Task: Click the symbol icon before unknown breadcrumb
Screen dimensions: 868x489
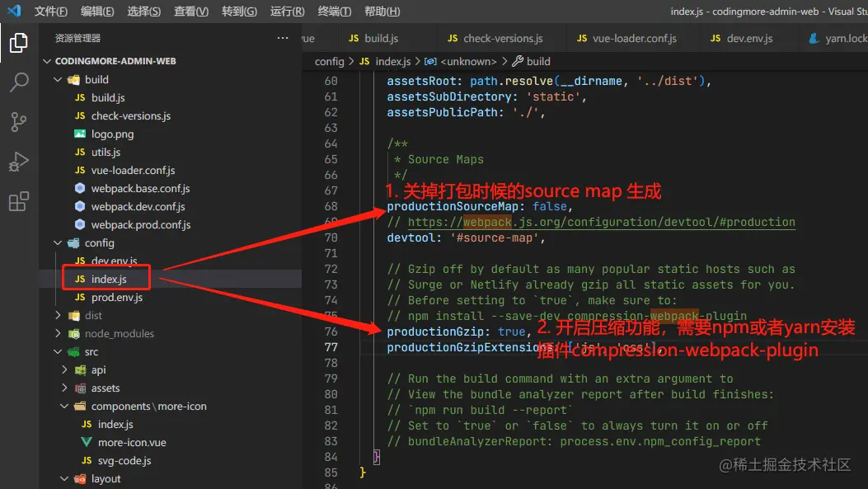Action: click(x=430, y=61)
